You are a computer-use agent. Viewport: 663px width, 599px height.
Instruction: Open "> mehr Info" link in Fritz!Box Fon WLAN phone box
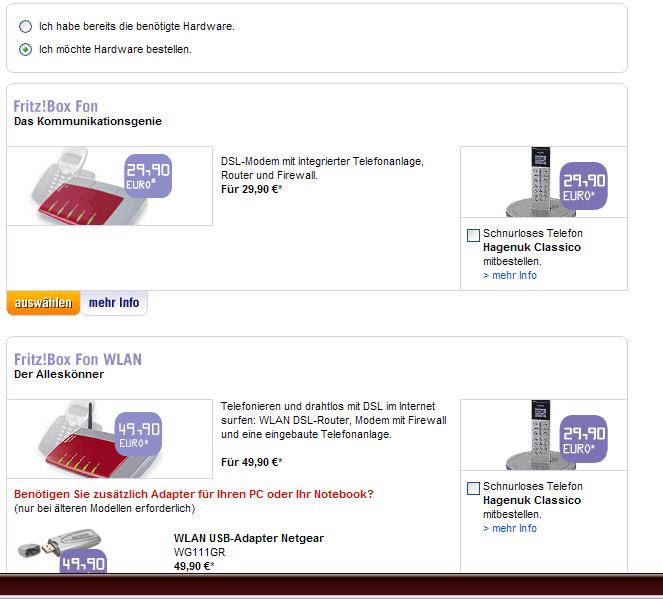tap(510, 528)
